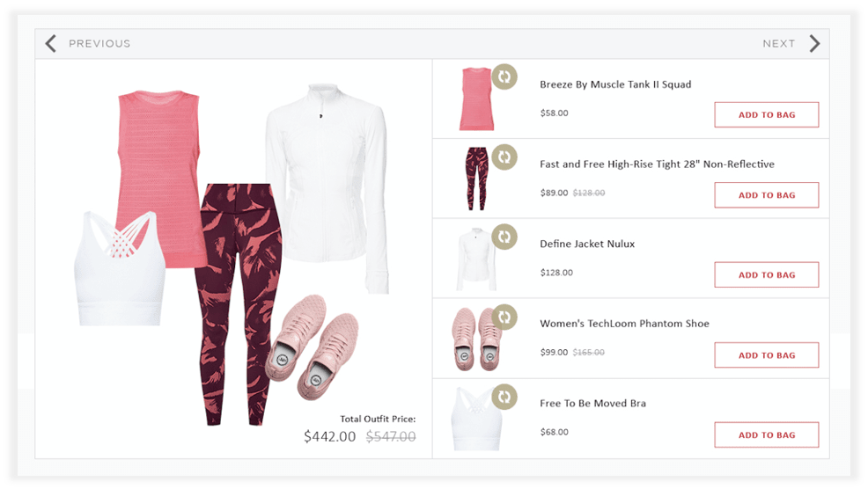
Task: Select the white sports bra in collage
Action: point(120,268)
